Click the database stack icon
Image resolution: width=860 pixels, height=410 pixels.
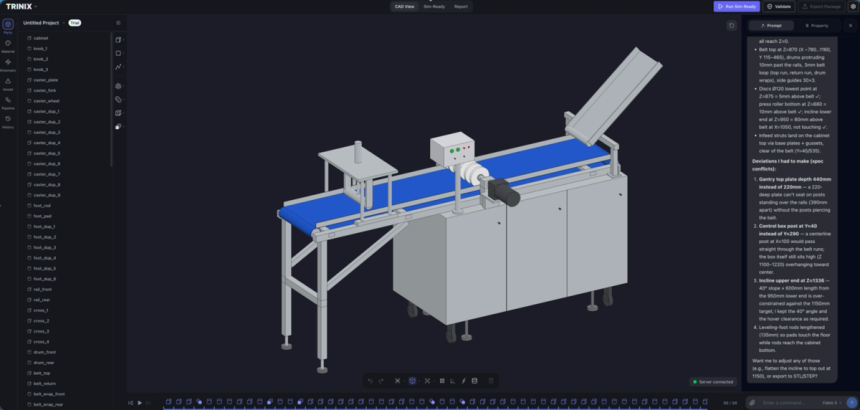click(x=474, y=381)
